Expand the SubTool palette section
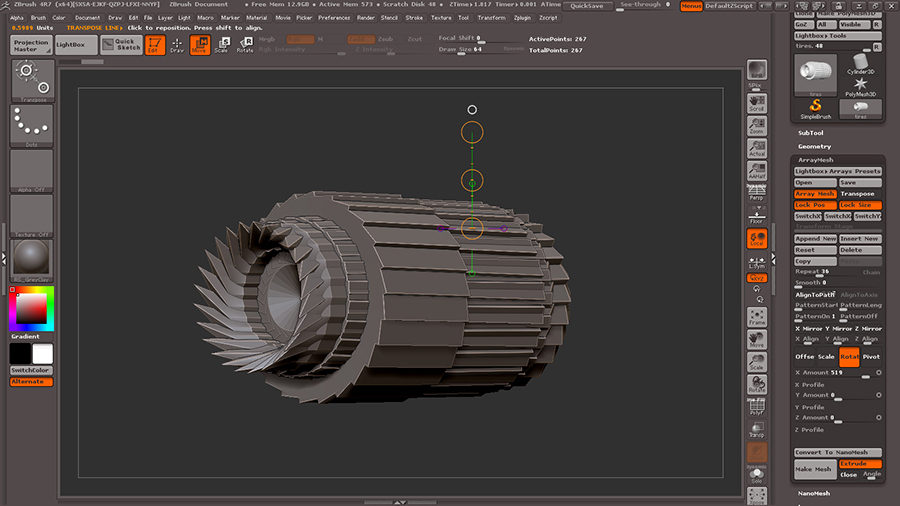This screenshot has width=900, height=506. point(811,133)
